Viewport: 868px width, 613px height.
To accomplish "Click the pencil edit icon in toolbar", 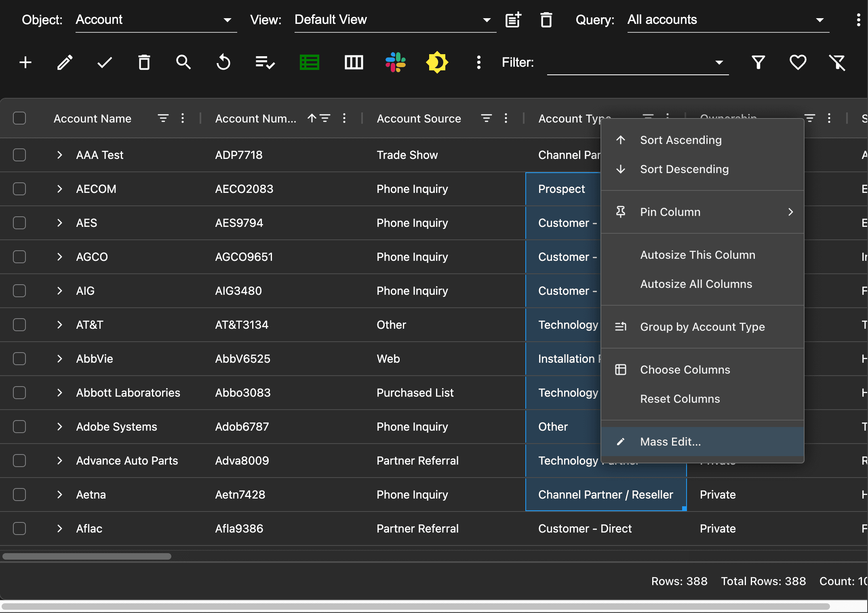I will [x=65, y=63].
